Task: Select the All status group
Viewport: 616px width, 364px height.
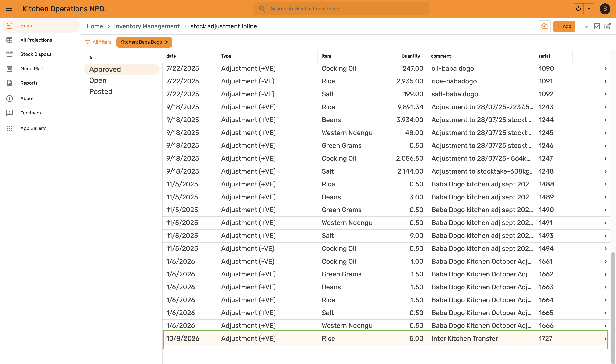Action: click(122, 58)
